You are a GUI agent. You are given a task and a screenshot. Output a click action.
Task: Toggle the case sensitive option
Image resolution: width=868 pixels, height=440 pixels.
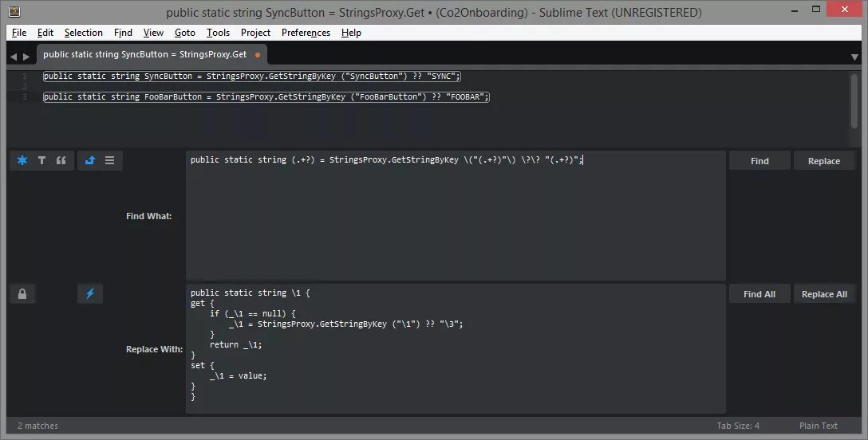point(41,160)
